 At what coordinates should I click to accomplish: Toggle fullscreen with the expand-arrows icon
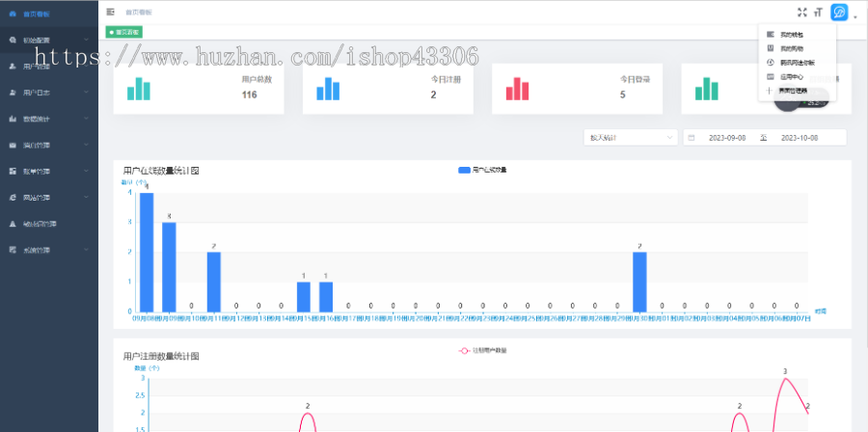point(802,13)
